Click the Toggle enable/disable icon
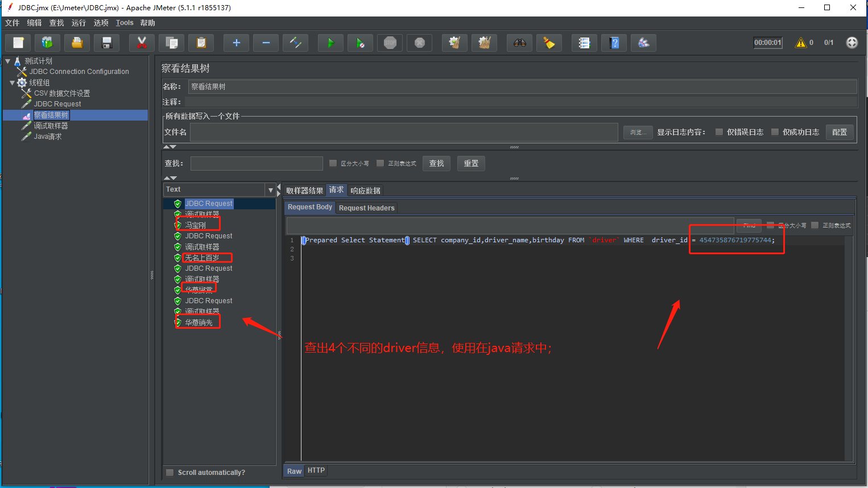Viewport: 868px width, 488px height. pyautogui.click(x=295, y=43)
